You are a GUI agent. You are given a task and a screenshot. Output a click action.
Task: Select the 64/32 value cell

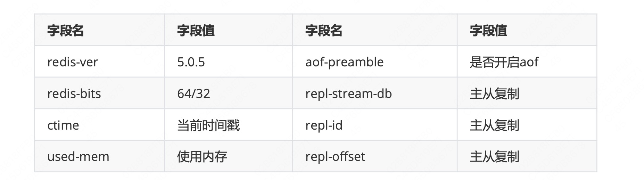click(x=229, y=93)
